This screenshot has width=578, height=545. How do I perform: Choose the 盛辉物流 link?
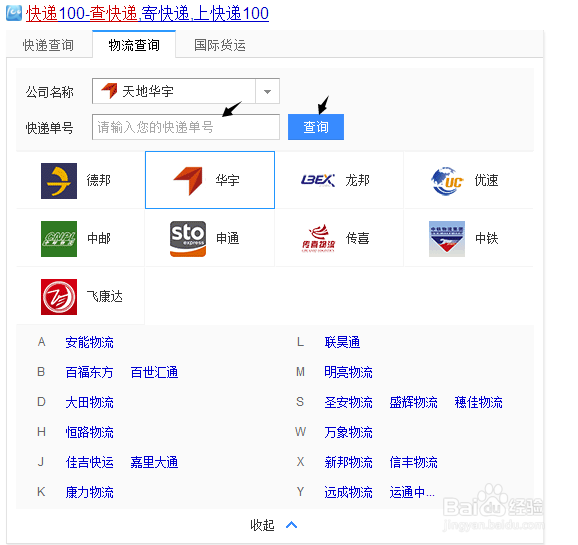413,402
